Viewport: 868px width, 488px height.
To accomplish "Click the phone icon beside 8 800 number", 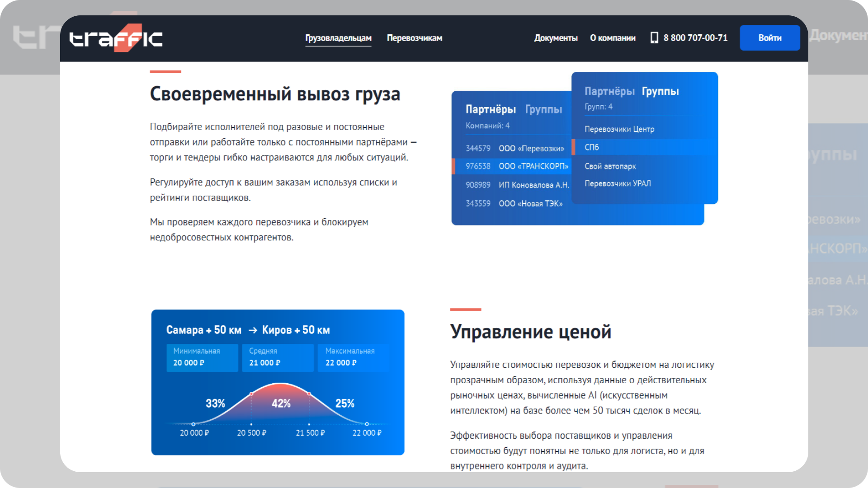I will (x=654, y=38).
